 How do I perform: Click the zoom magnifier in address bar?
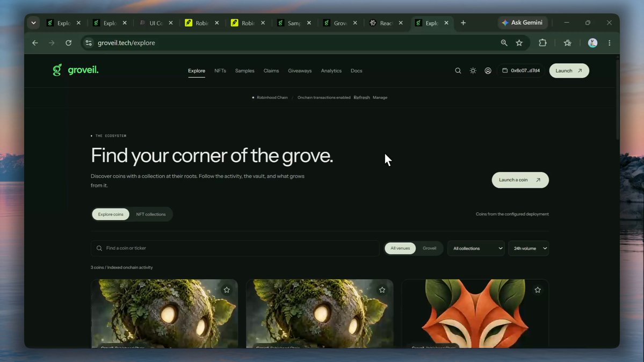504,43
